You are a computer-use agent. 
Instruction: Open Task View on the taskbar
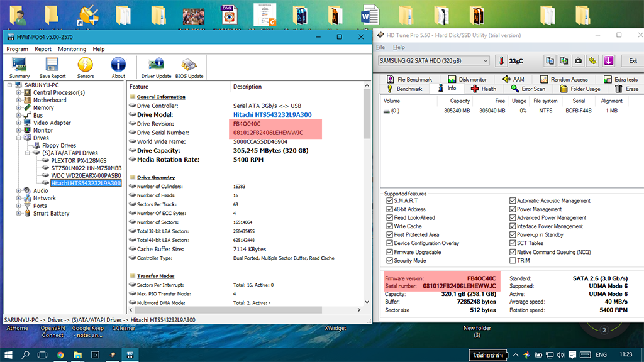(42, 355)
